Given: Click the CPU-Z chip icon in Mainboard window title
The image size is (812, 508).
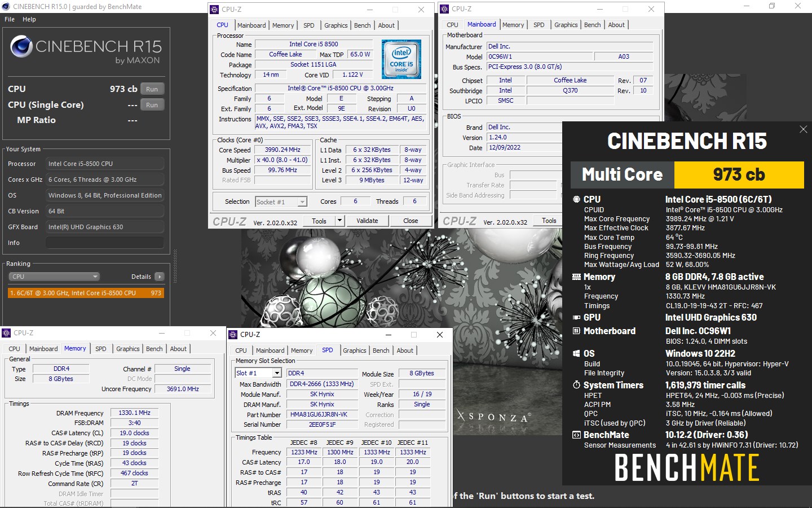Looking at the screenshot, I should [445, 9].
